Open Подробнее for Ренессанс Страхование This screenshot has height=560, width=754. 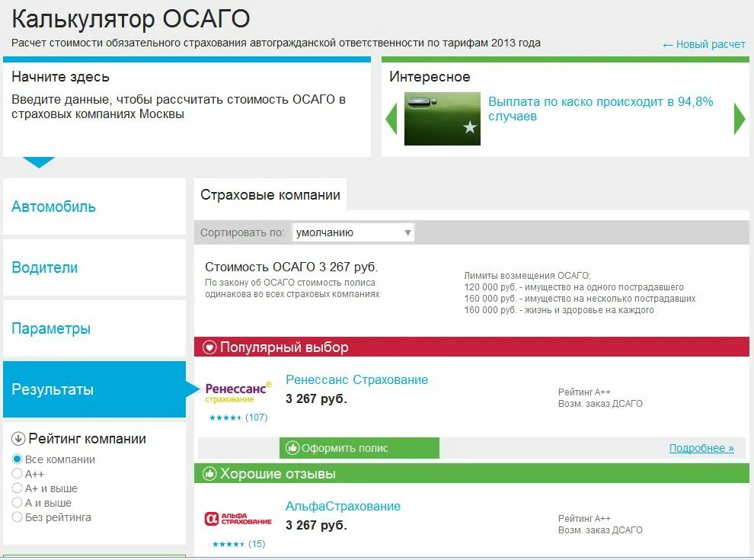701,448
